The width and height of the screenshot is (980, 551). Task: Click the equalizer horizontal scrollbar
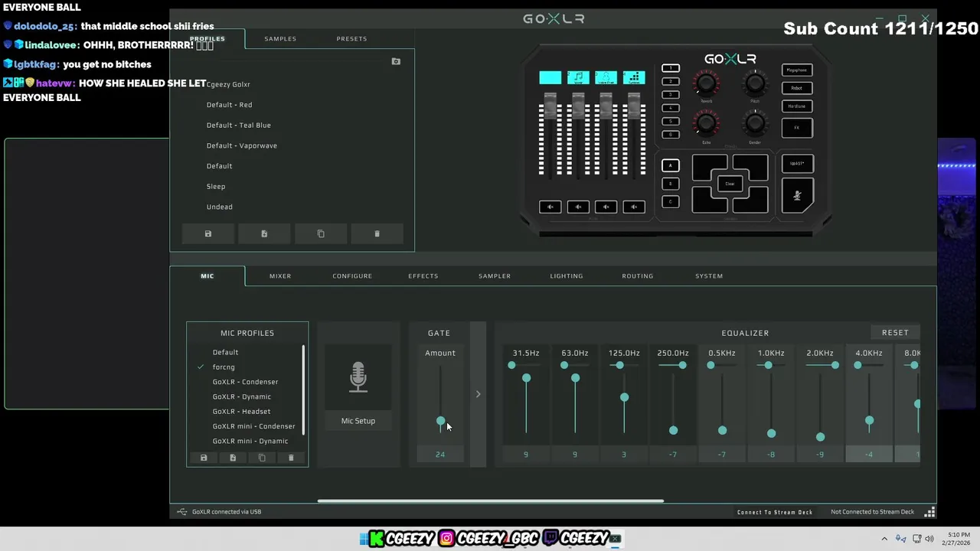(x=490, y=501)
